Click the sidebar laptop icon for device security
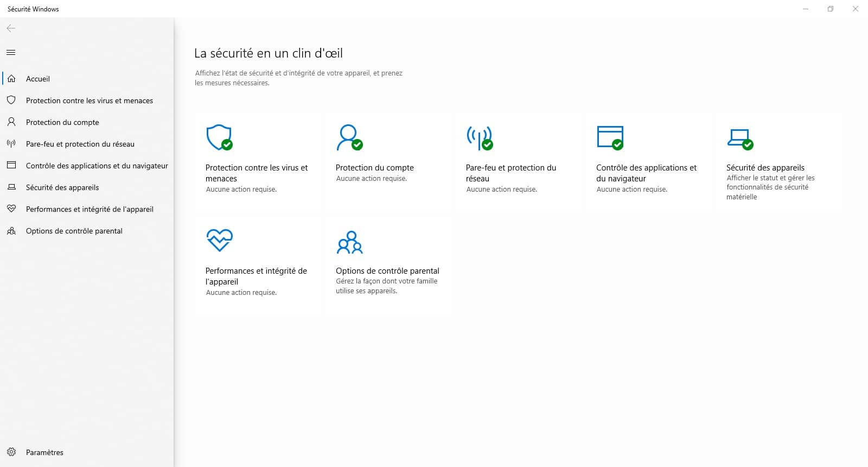The width and height of the screenshot is (868, 467). pos(11,187)
